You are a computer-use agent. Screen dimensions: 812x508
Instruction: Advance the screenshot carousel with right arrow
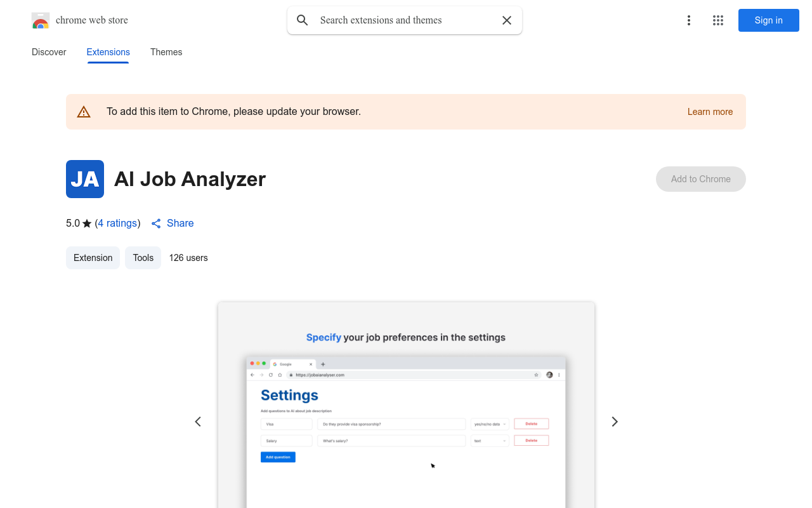point(614,421)
